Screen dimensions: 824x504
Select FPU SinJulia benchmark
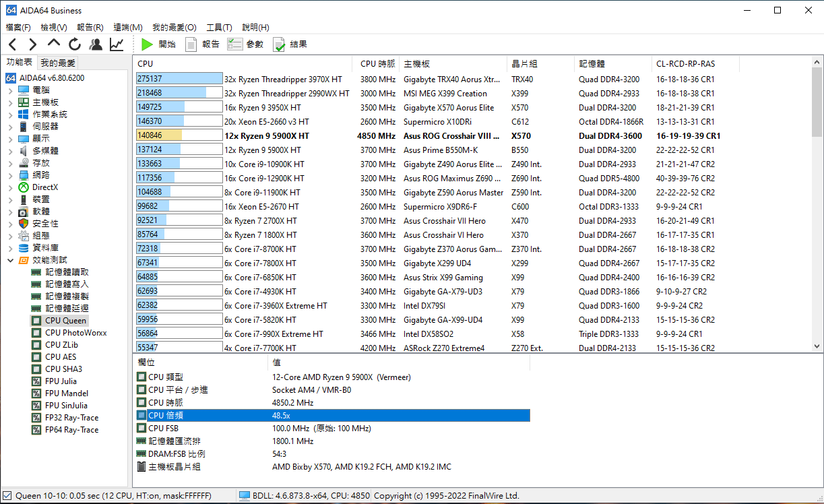coord(66,406)
